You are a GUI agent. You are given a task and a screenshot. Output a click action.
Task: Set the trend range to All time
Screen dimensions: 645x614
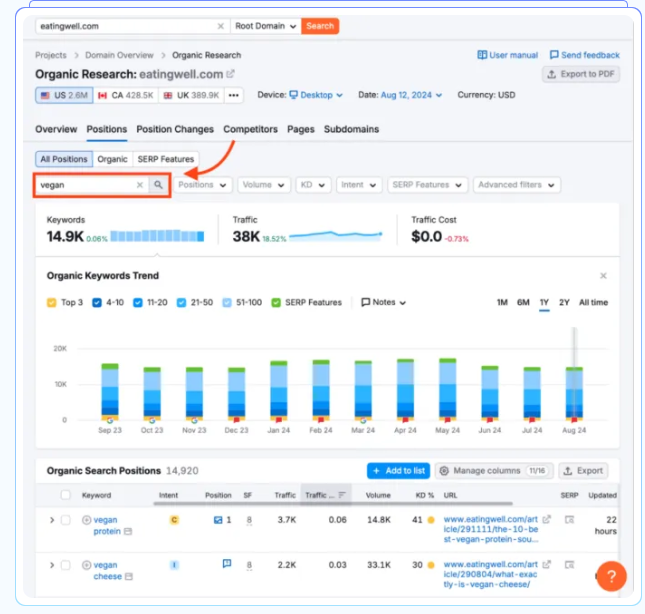click(593, 303)
